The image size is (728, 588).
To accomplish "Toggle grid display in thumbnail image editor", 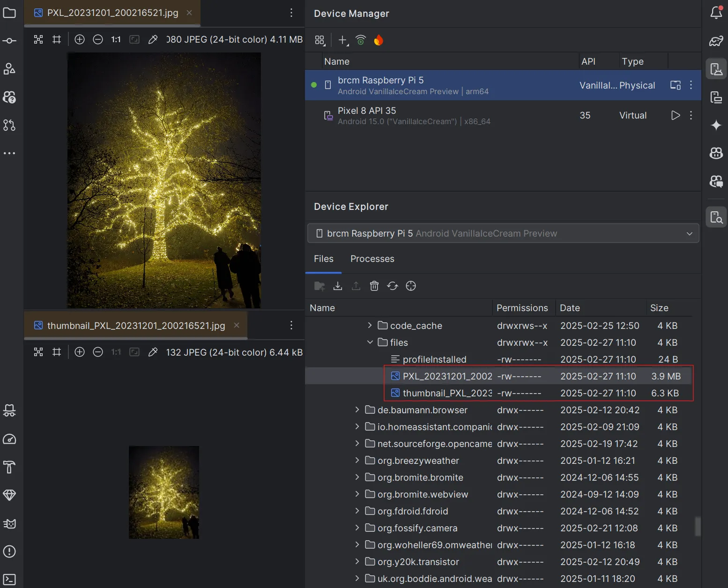I will pyautogui.click(x=57, y=352).
